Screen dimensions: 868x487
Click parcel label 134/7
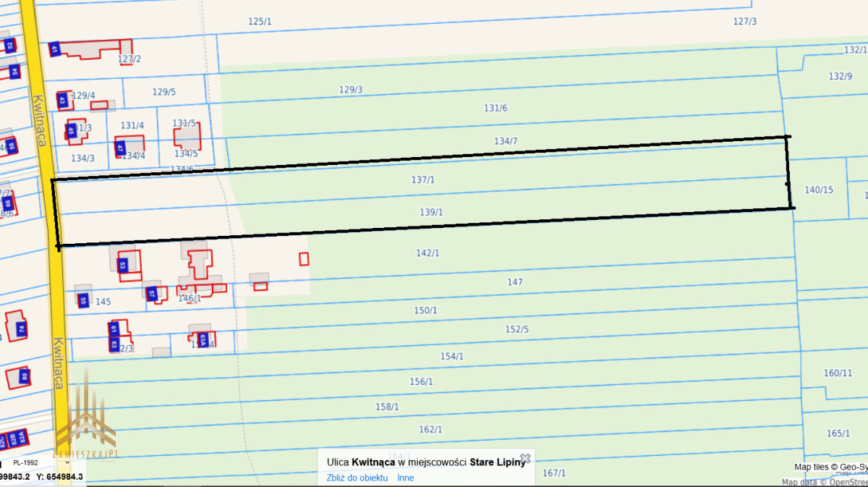[506, 141]
